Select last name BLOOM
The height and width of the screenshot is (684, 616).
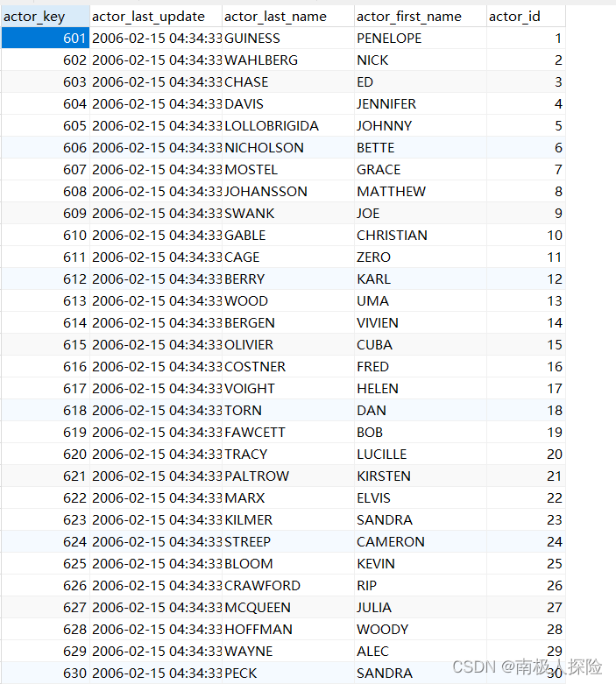(x=248, y=563)
